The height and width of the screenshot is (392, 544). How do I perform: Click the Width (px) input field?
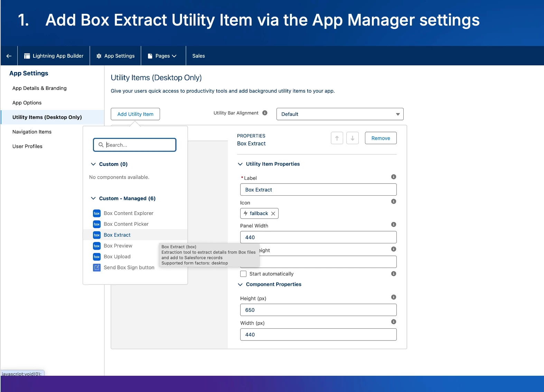(x=318, y=335)
